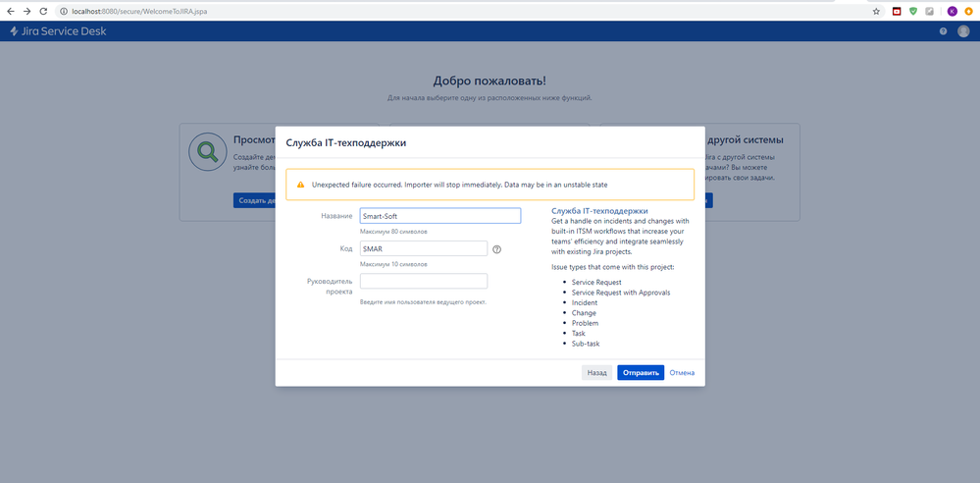Viewport: 980px width, 483px height.
Task: Click the magnifier icon on the background card
Action: (208, 152)
